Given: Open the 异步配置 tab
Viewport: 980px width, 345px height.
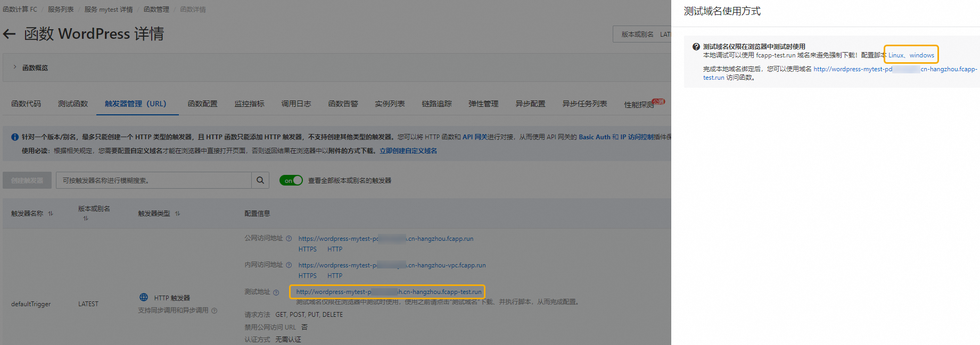Looking at the screenshot, I should 531,104.
